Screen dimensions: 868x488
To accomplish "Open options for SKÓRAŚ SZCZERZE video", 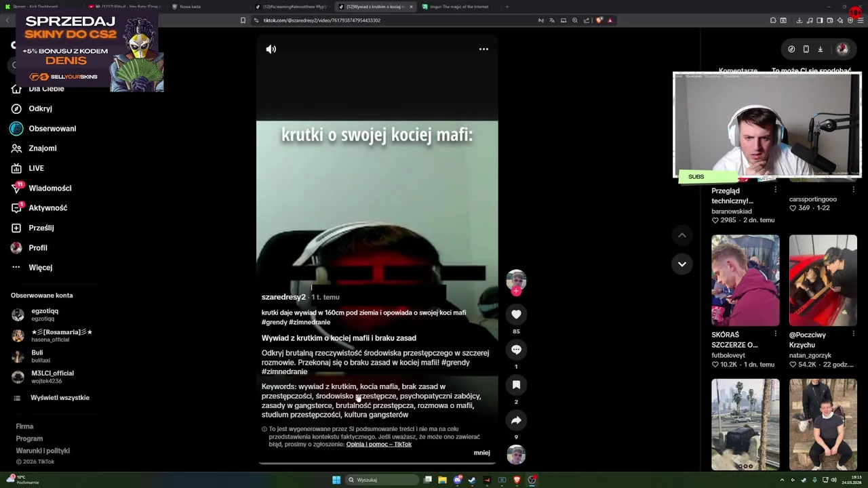I will tap(775, 334).
